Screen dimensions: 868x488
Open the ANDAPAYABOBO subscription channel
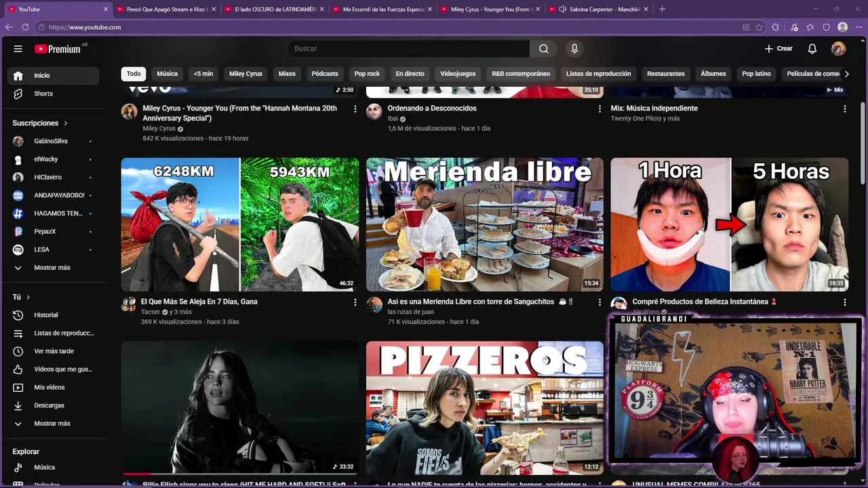[x=54, y=195]
